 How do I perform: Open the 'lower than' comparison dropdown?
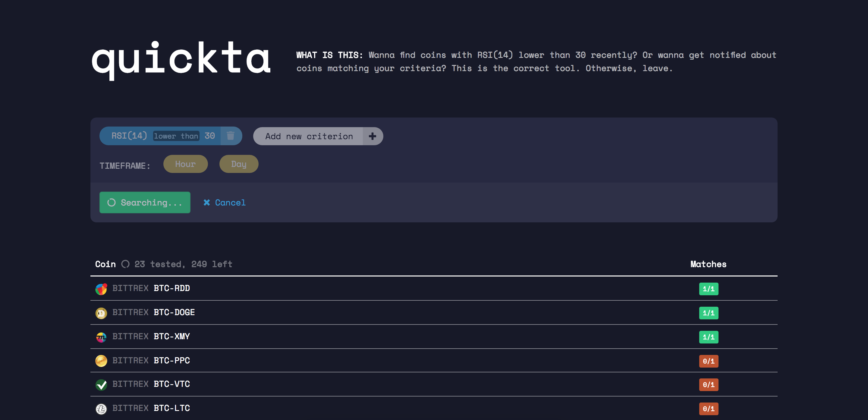click(x=176, y=136)
